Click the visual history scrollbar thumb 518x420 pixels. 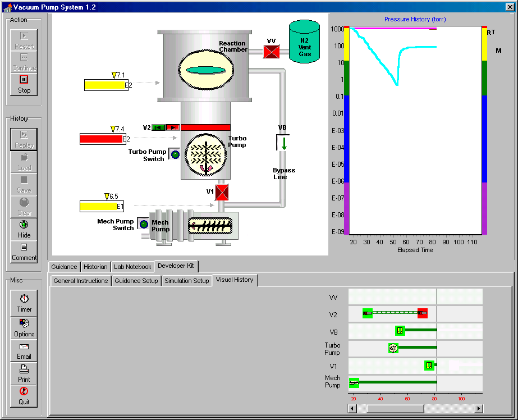(x=396, y=409)
